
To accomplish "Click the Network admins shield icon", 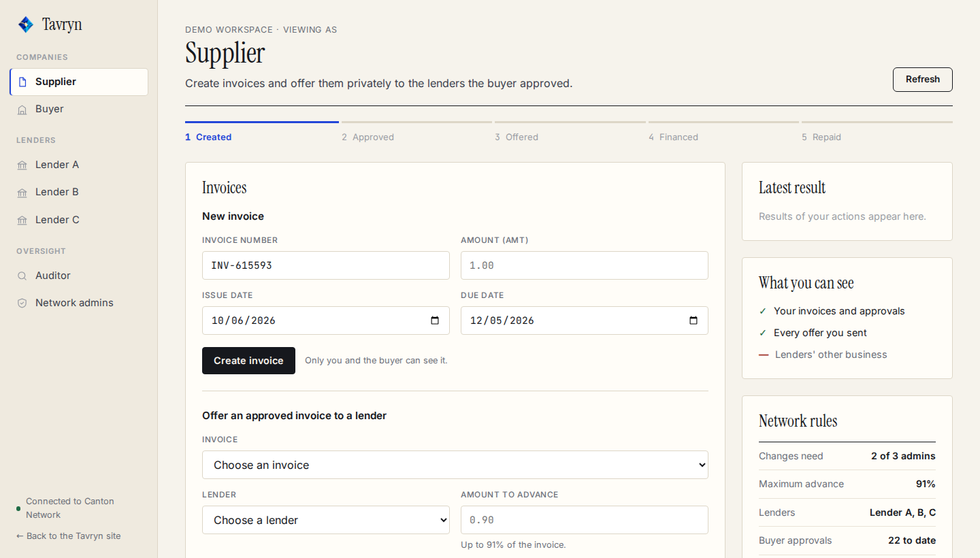I will 22,303.
